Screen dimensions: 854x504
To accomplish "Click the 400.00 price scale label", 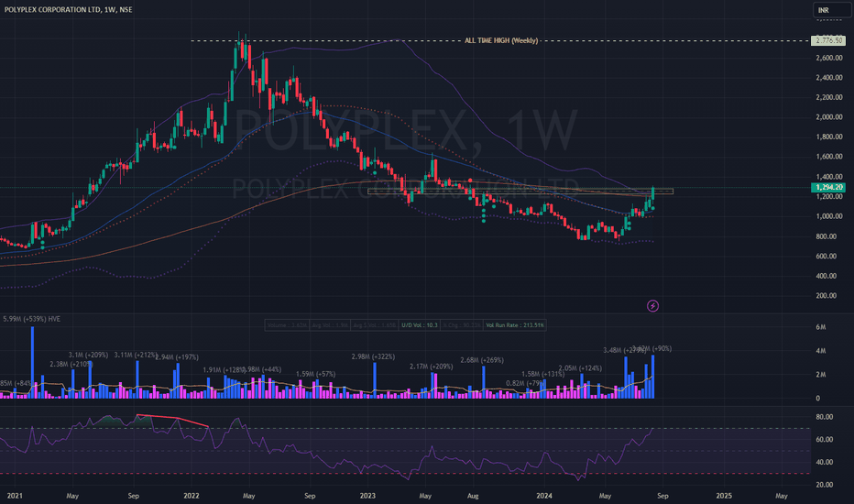I will click(827, 276).
